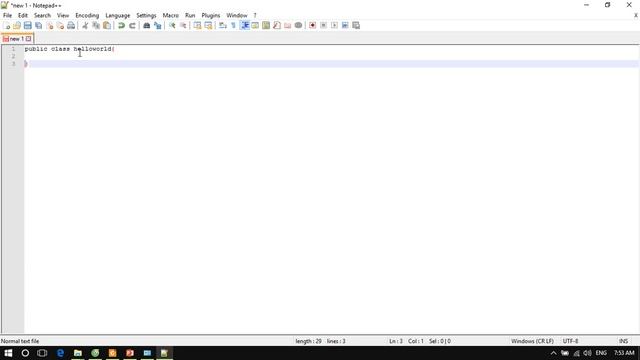Click the Save All toolbar icon

click(39, 25)
